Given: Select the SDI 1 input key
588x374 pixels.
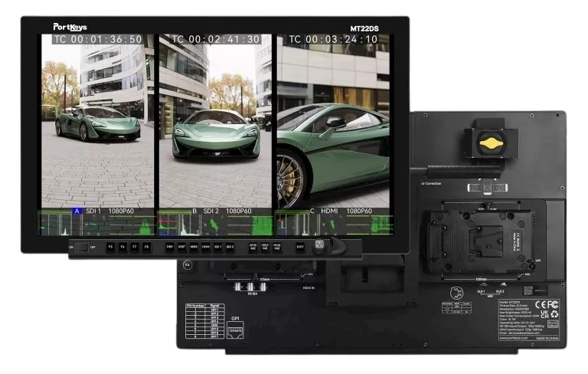Looking at the screenshot, I should (218, 248).
